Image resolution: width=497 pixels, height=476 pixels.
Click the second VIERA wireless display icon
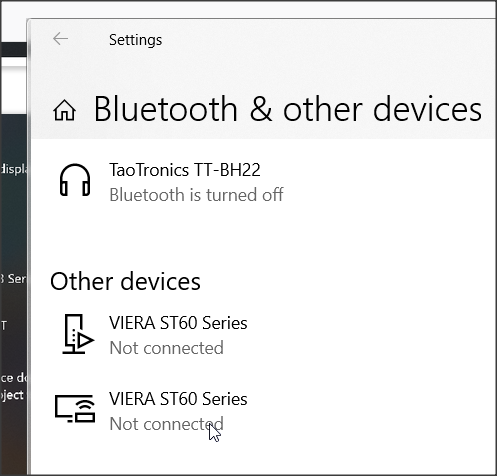point(75,409)
